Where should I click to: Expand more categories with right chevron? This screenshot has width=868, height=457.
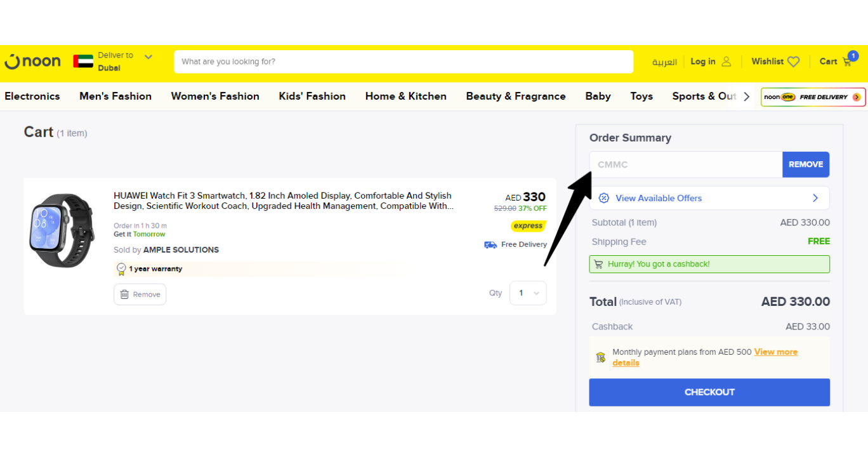(x=747, y=96)
